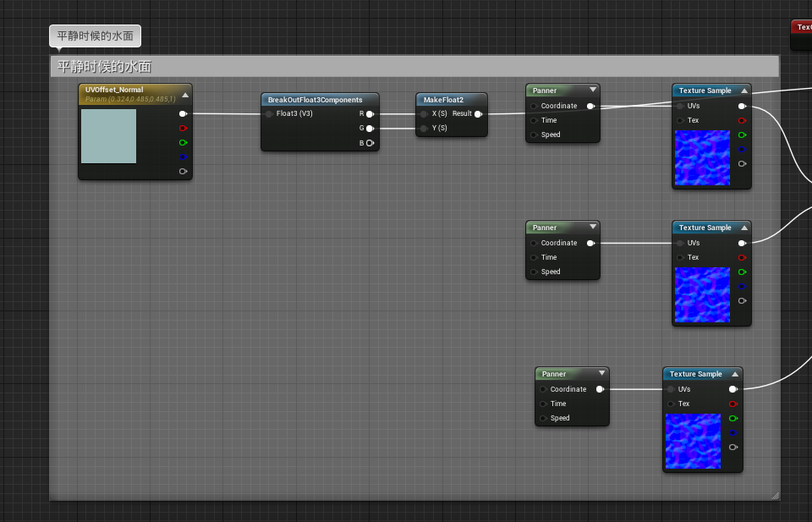Click the Float3 (V3) input pin
This screenshot has height=522, width=812.
click(x=269, y=113)
